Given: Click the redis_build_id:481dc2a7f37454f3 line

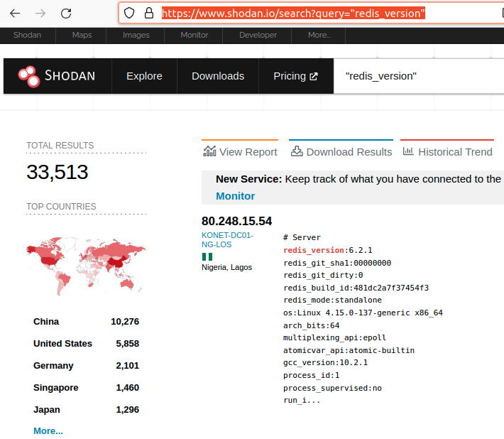Looking at the screenshot, I should (x=356, y=288).
